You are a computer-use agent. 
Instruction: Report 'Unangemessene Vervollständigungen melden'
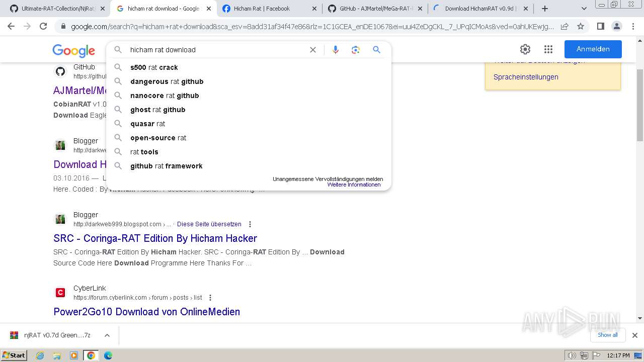tap(328, 179)
